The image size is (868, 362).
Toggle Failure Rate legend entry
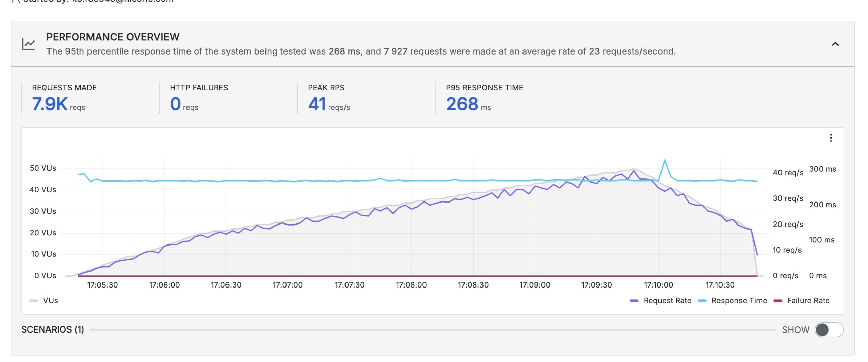pyautogui.click(x=808, y=301)
